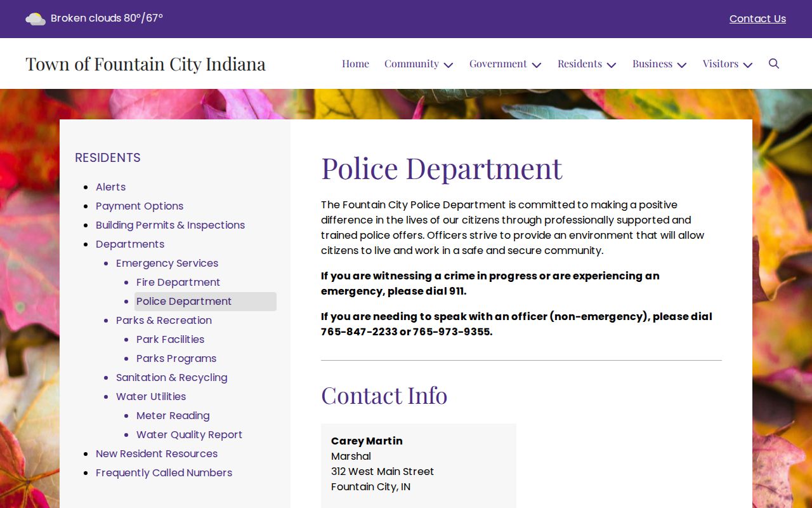This screenshot has width=812, height=508.
Task: Open the Residents navigation menu label
Action: pos(580,63)
